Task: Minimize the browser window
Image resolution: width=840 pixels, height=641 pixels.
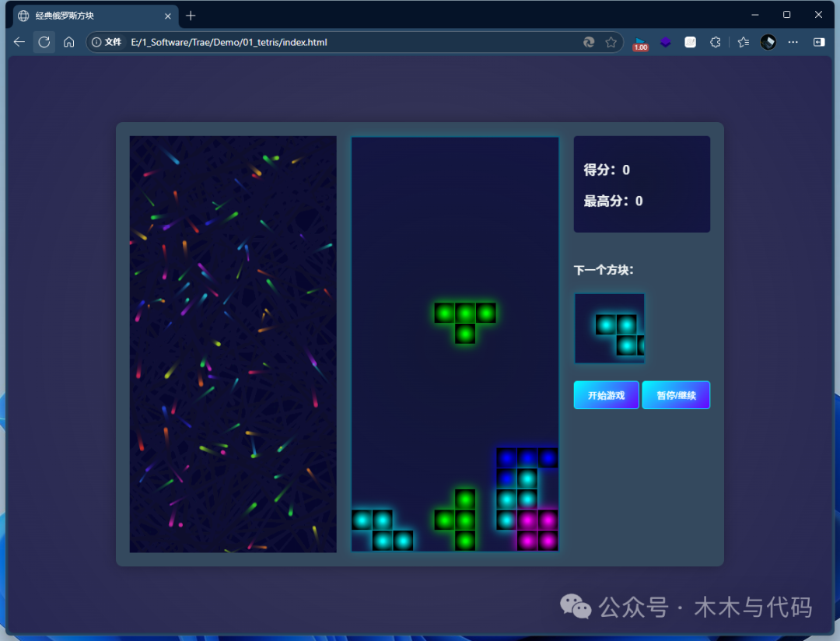Action: tap(754, 15)
